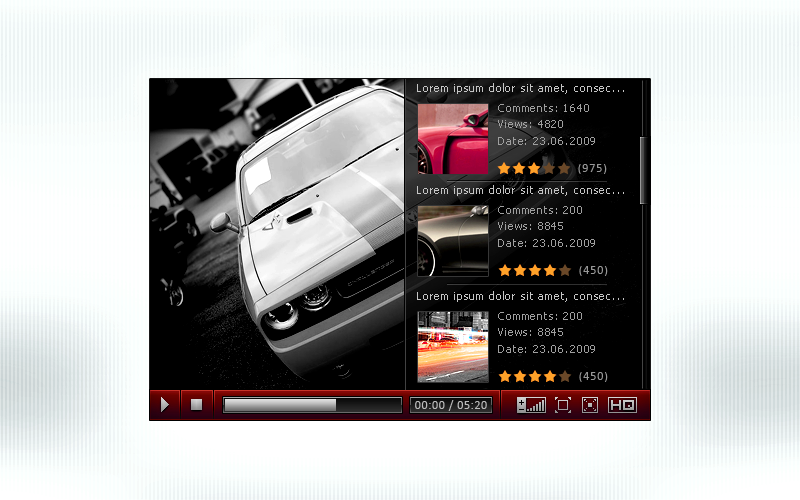The height and width of the screenshot is (500, 800).
Task: Click the first playlist video title
Action: point(520,88)
